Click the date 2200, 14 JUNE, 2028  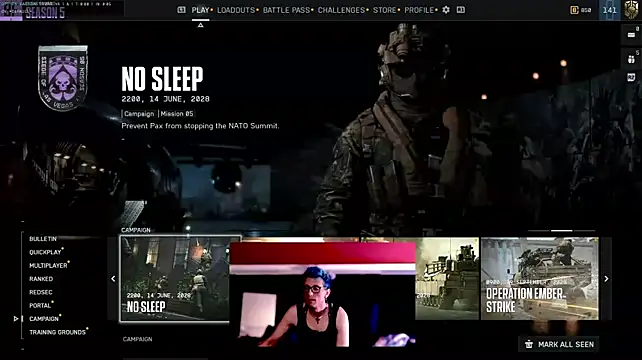point(165,99)
